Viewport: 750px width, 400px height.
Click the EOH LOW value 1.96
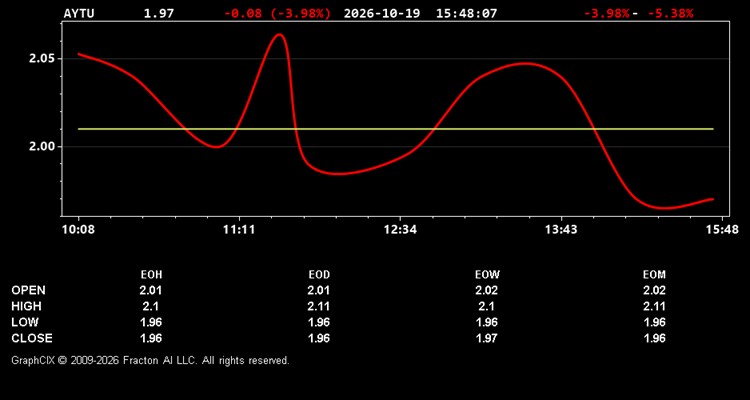151,322
